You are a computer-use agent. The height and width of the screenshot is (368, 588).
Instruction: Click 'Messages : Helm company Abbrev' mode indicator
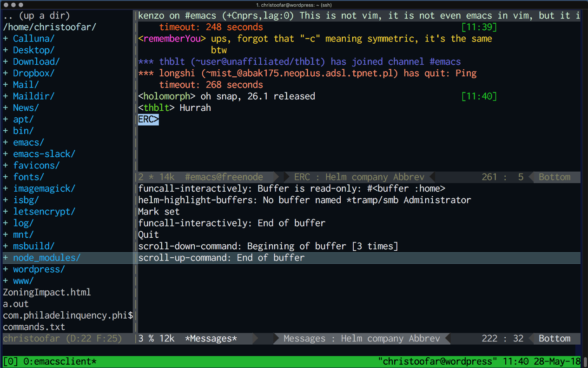(362, 339)
